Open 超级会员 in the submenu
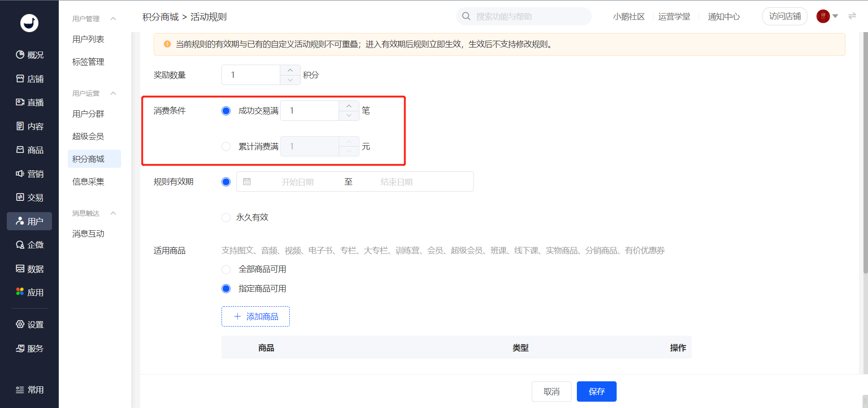The image size is (868, 408). click(88, 137)
